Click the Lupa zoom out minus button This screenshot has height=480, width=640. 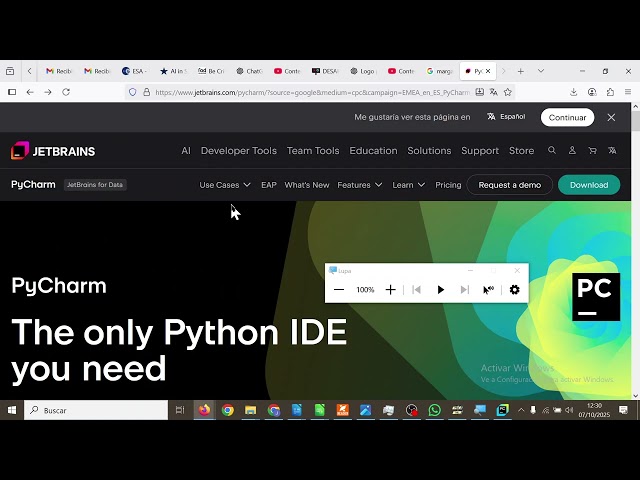(339, 290)
